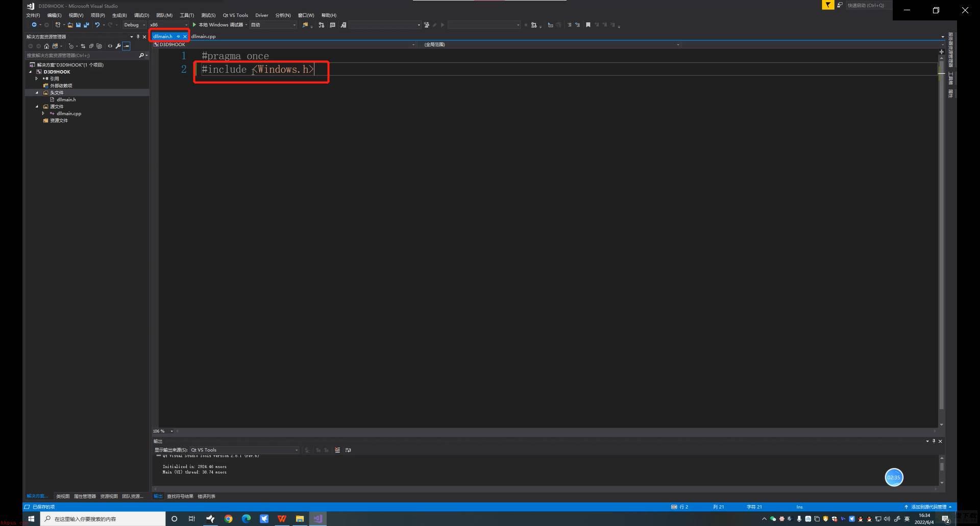Screen dimensions: 980x526
Task: Click the yellow feedback filter icon
Action: click(x=827, y=5)
